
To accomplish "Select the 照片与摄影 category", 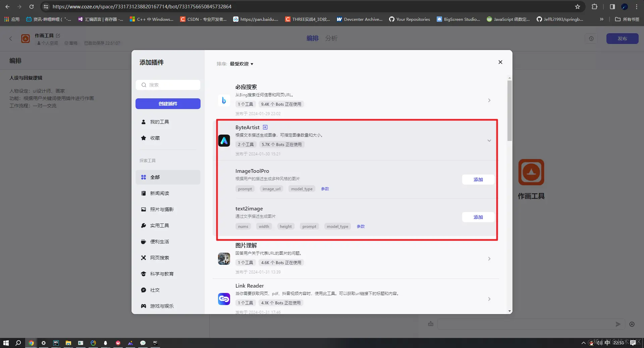I will click(168, 209).
